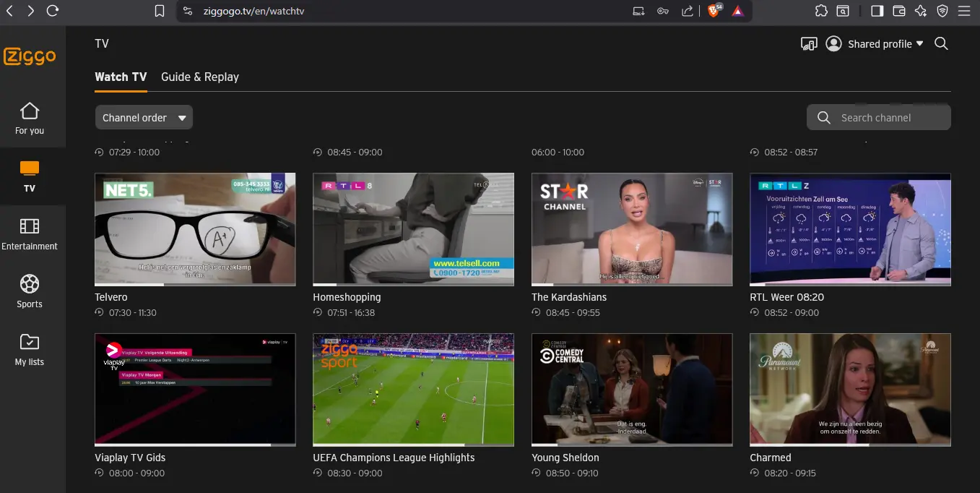Click the share page icon

coord(687,11)
